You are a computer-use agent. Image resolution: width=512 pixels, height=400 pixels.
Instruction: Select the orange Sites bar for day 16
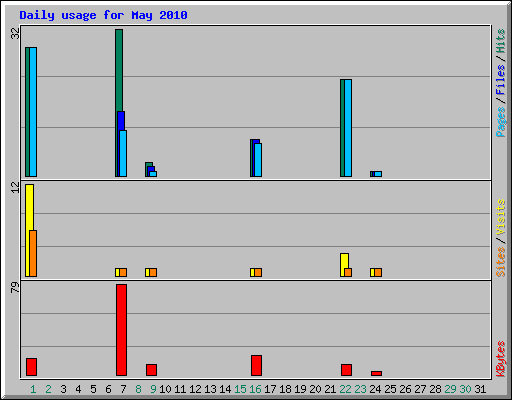(258, 272)
